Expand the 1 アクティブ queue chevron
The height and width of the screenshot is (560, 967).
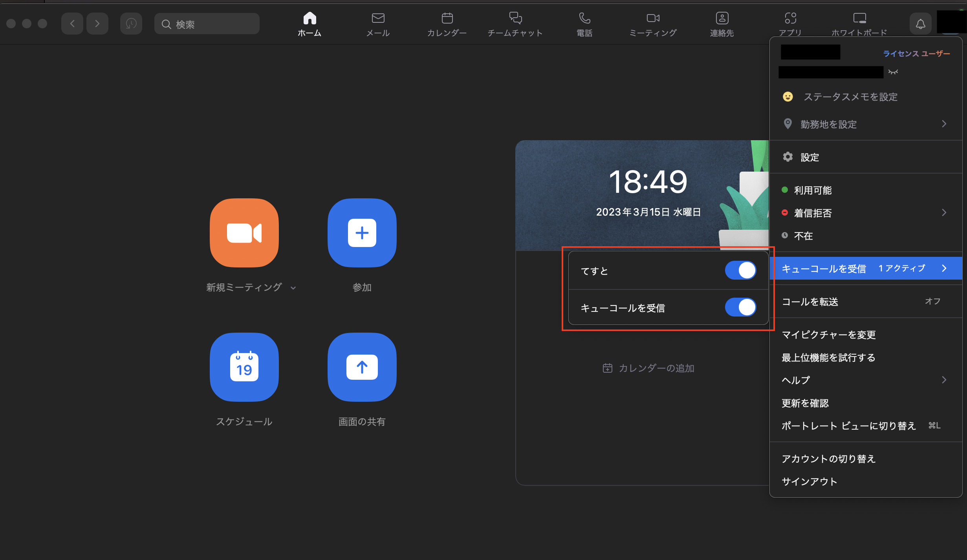click(944, 268)
